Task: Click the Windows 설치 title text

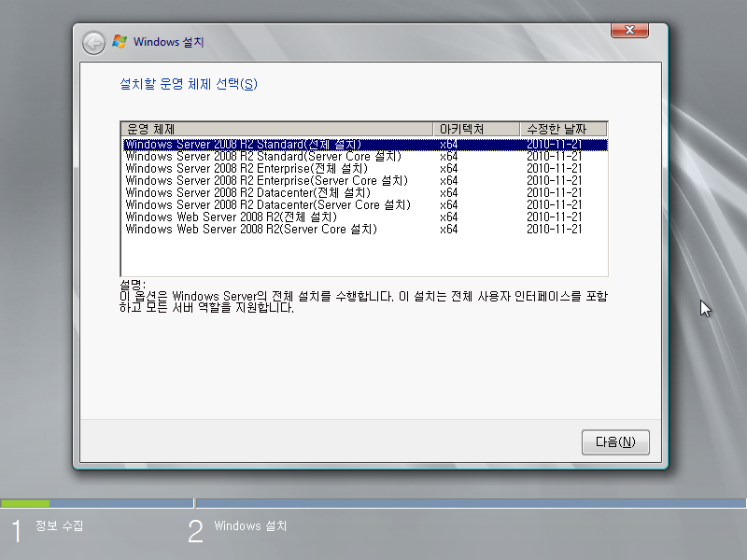Action: [169, 42]
